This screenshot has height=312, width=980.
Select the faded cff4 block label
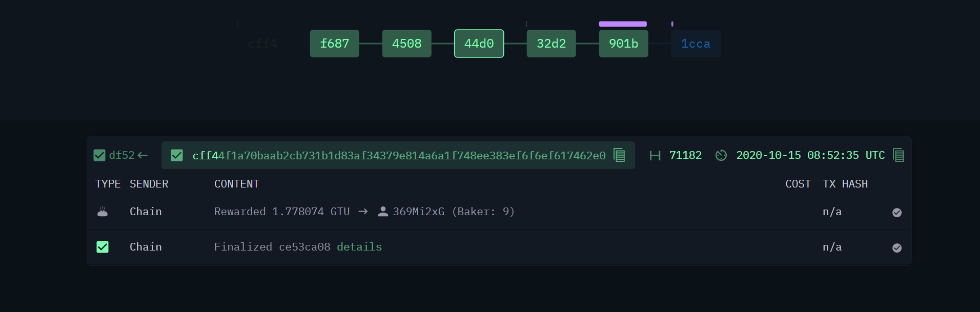262,44
